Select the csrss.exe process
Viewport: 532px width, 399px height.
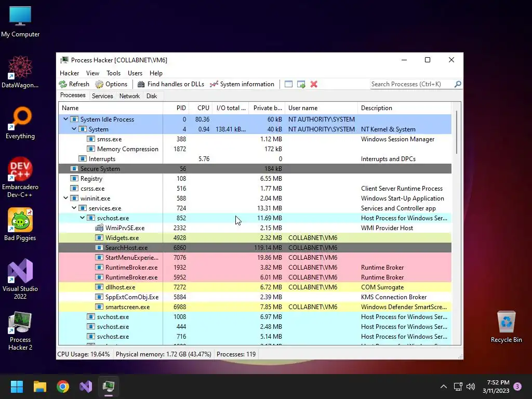pyautogui.click(x=255, y=188)
